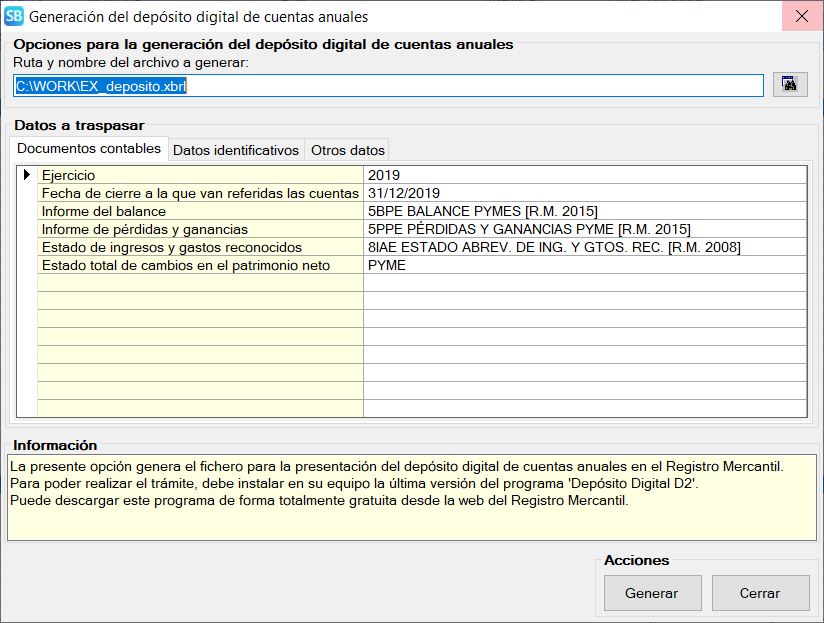The width and height of the screenshot is (824, 623).
Task: Click the closing date value 31/12/2019
Action: 585,193
